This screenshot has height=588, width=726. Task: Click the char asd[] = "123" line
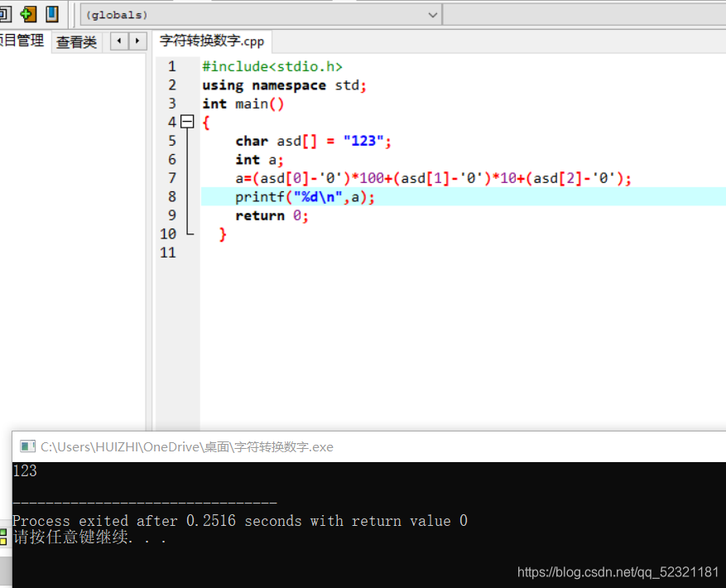313,141
